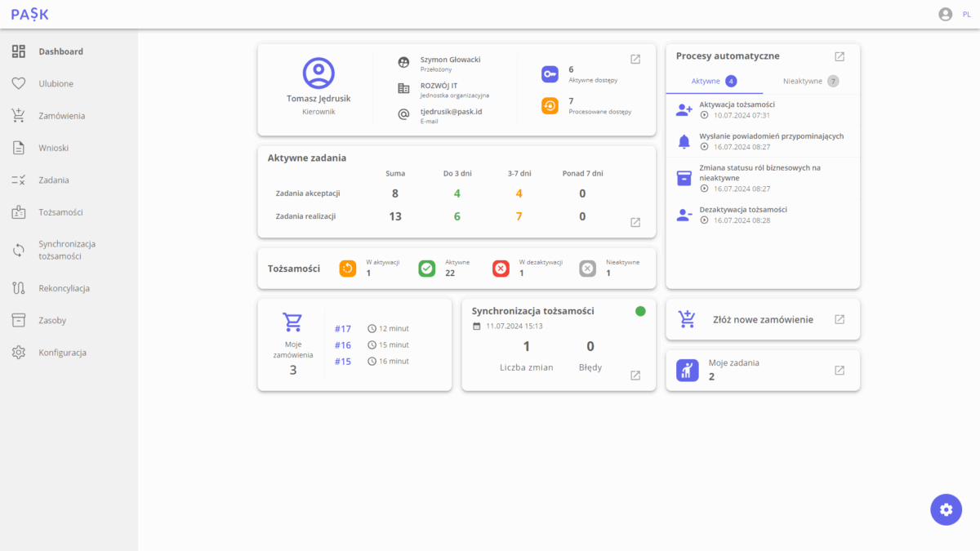This screenshot has width=980, height=551.
Task: Open Procesy automatyczne external link icon
Action: point(839,56)
